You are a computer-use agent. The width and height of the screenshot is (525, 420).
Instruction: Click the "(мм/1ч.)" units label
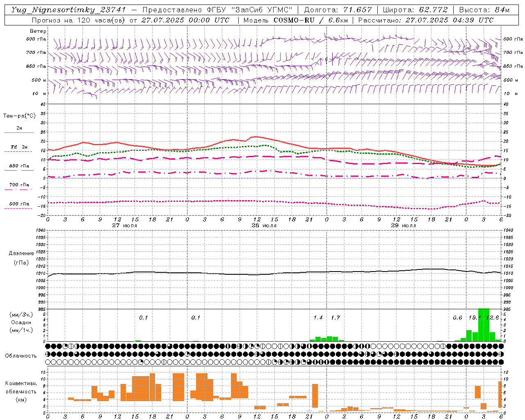click(21, 330)
